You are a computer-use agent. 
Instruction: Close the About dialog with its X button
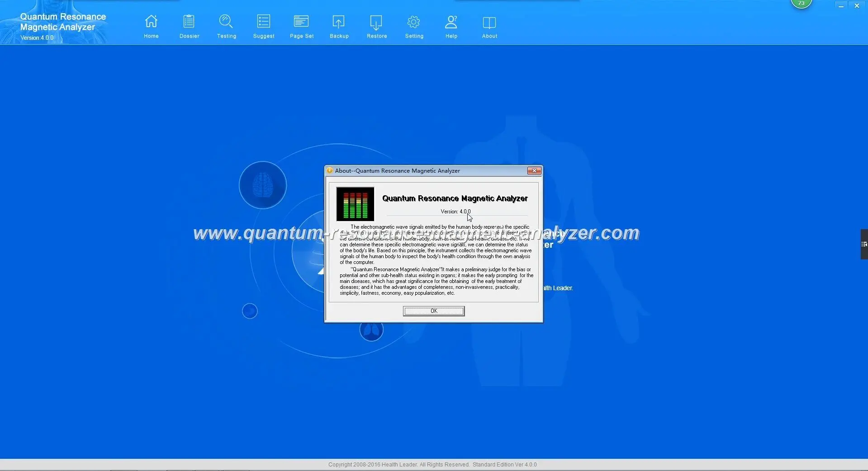click(x=534, y=170)
